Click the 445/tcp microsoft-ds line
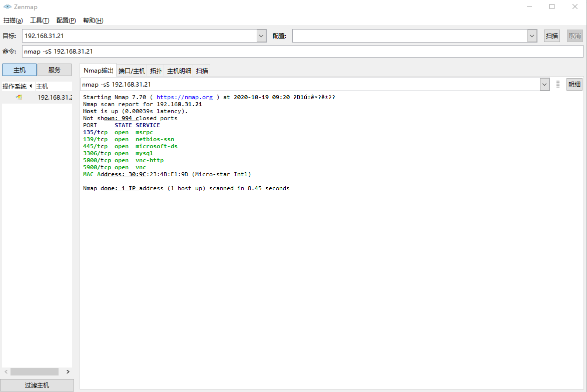The width and height of the screenshot is (587, 392). [x=130, y=146]
